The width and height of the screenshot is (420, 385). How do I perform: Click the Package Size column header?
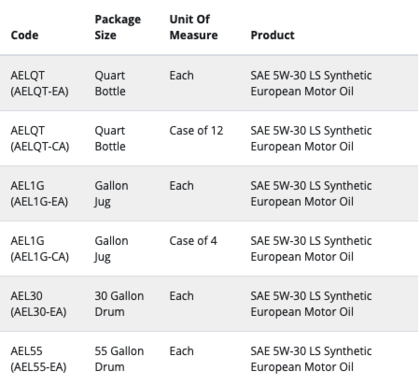[x=118, y=27]
